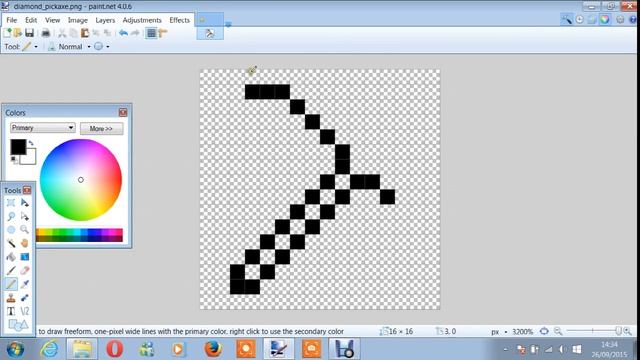Toggle the Tools window icon at top right
Screen dimensions: 640x360
pos(567,19)
